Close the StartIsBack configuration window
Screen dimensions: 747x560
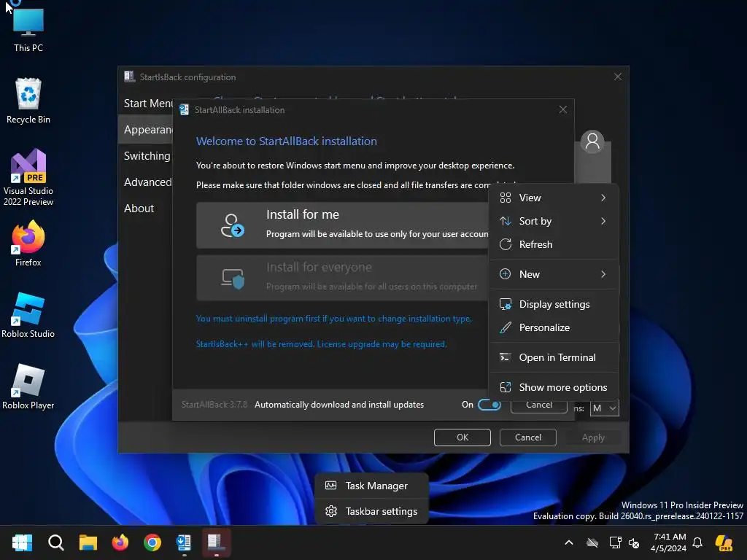coord(617,77)
